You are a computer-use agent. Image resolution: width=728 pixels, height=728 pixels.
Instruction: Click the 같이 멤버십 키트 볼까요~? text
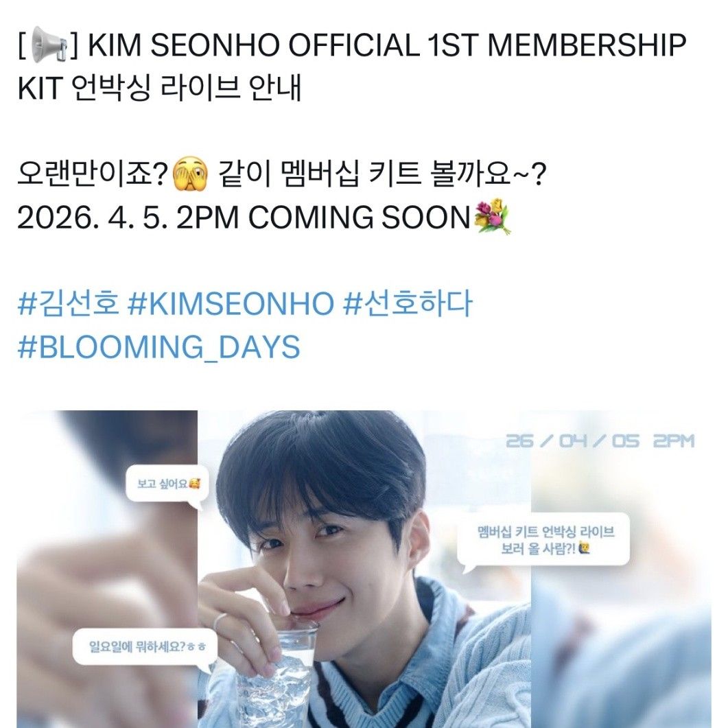point(381,175)
